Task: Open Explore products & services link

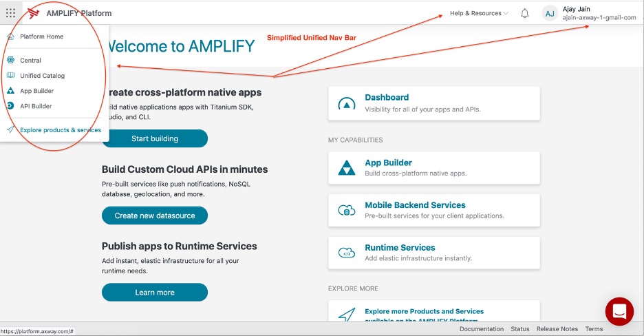Action: click(61, 130)
